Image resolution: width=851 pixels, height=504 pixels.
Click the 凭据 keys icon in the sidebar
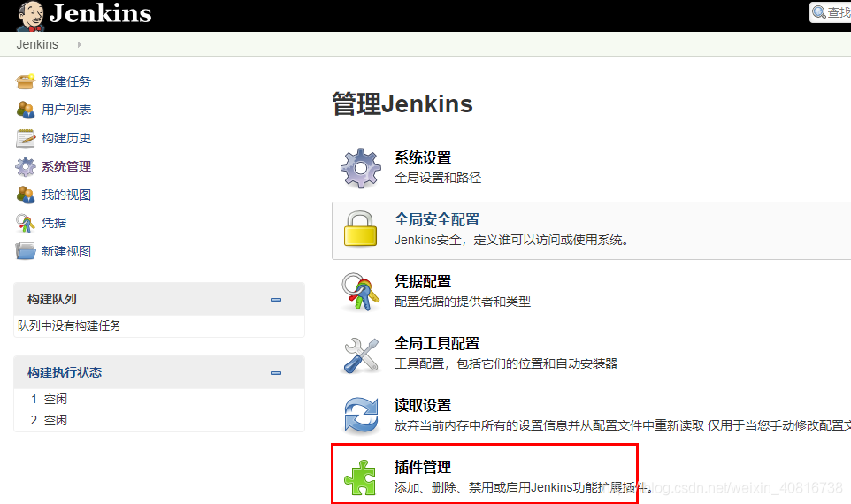tap(25, 223)
